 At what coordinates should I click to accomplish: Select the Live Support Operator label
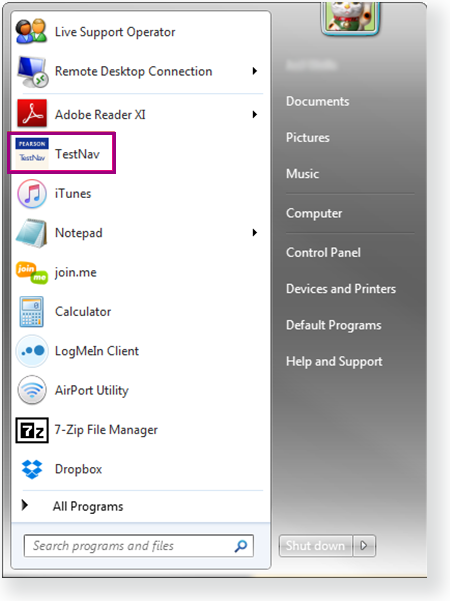[115, 32]
